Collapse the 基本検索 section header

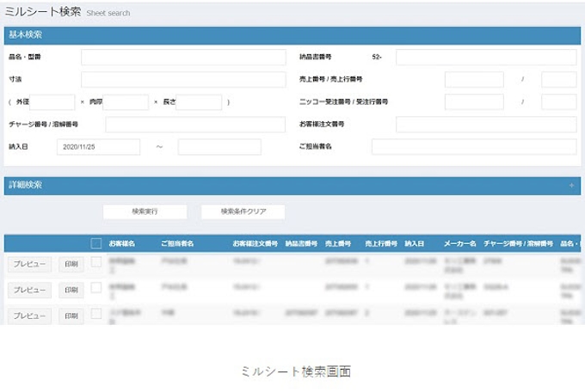(292, 34)
